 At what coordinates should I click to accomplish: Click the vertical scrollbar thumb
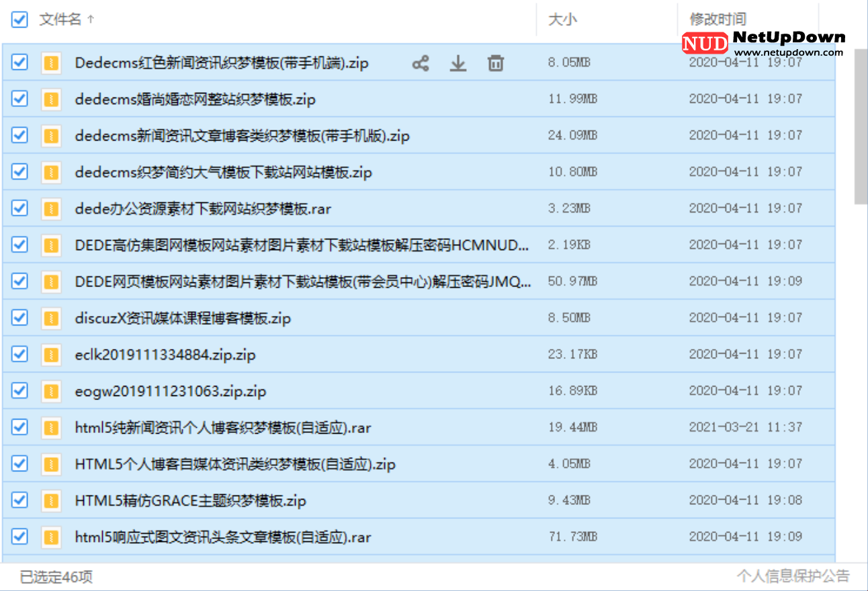pos(861,125)
